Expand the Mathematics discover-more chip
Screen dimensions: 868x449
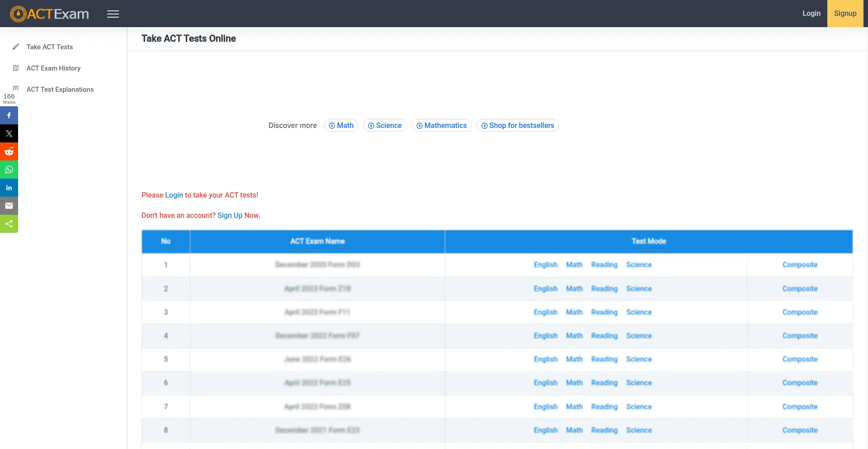(x=441, y=125)
